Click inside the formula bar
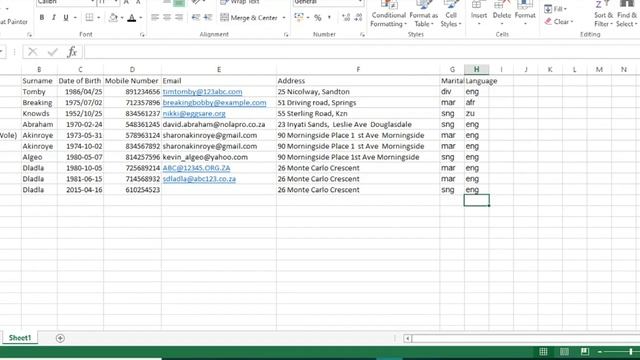Screen dimensions: 640x360 point(361,52)
